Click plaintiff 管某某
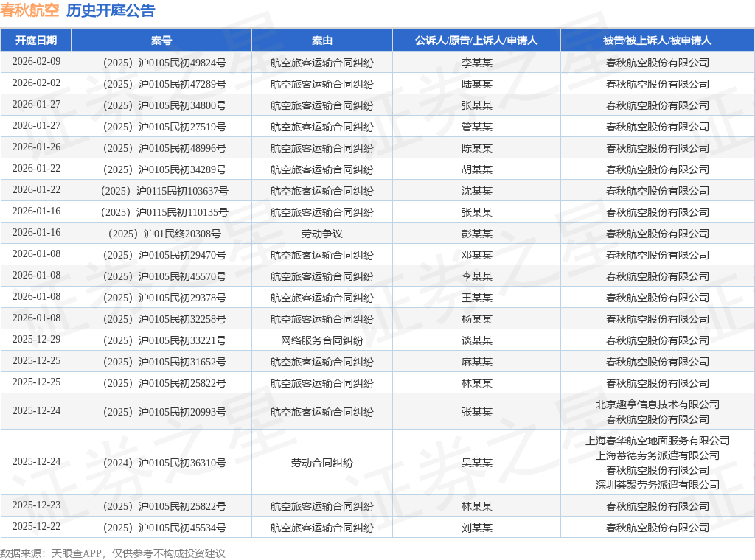755x560 pixels. [x=477, y=127]
